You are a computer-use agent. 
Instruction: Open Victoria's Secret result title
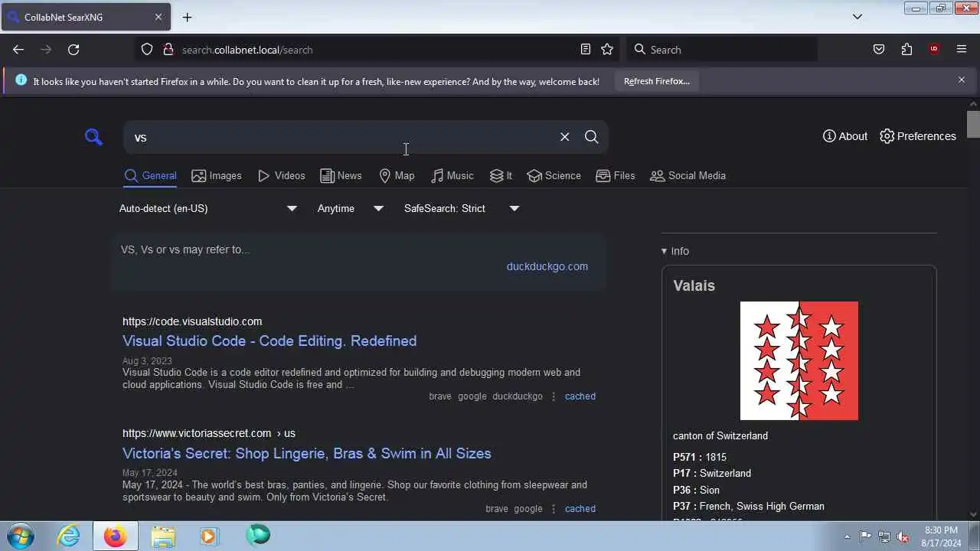point(307,453)
